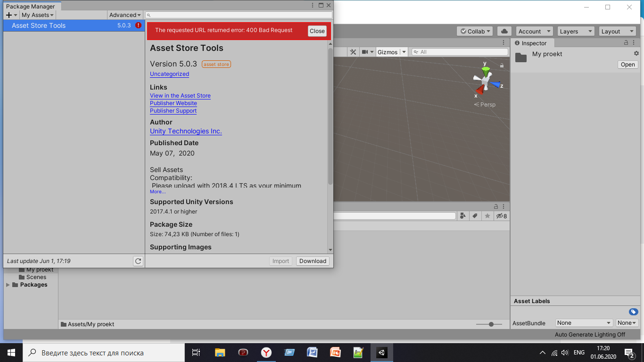Toggle the Project panel lock
The image size is (644, 362).
point(496,206)
